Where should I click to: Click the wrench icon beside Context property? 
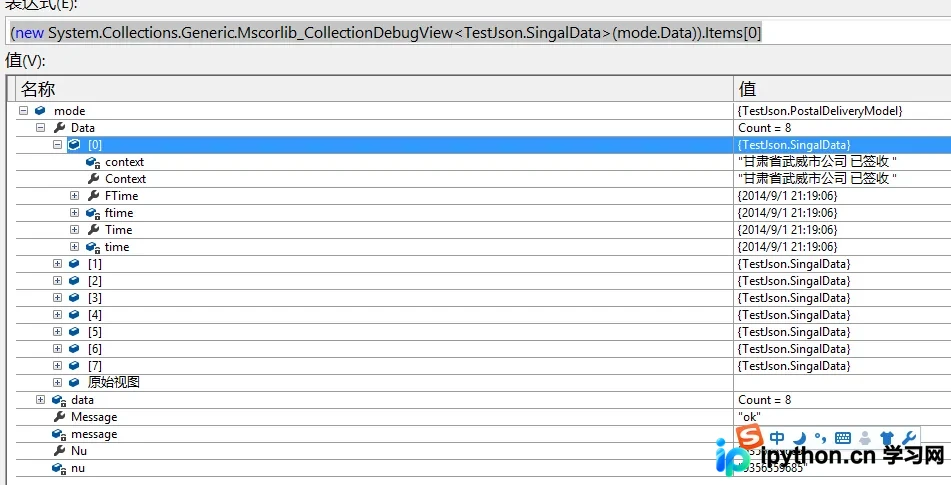click(x=93, y=178)
